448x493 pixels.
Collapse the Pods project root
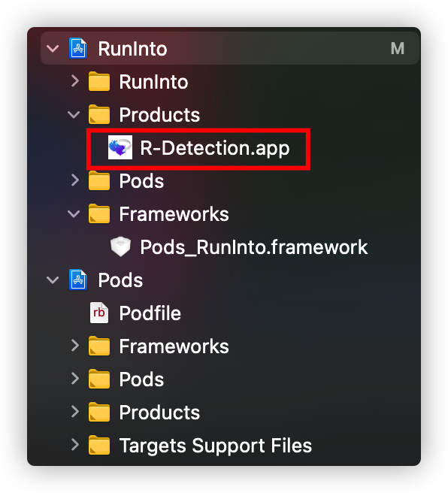click(x=53, y=280)
